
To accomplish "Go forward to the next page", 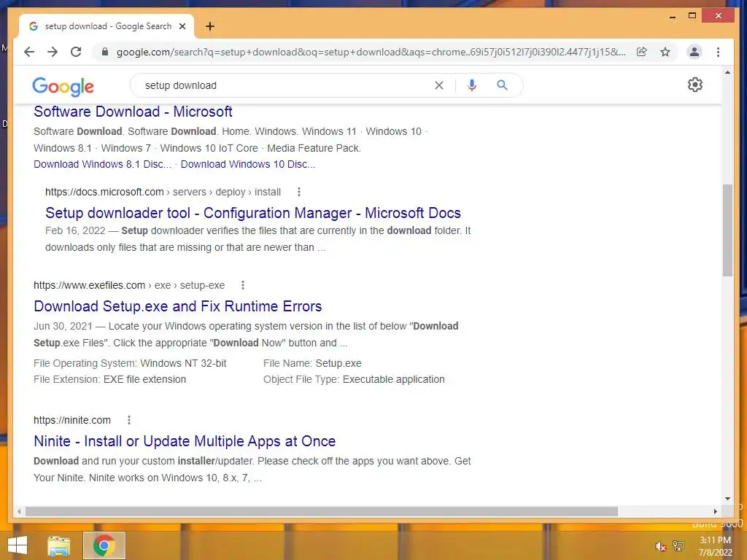I will [x=53, y=52].
